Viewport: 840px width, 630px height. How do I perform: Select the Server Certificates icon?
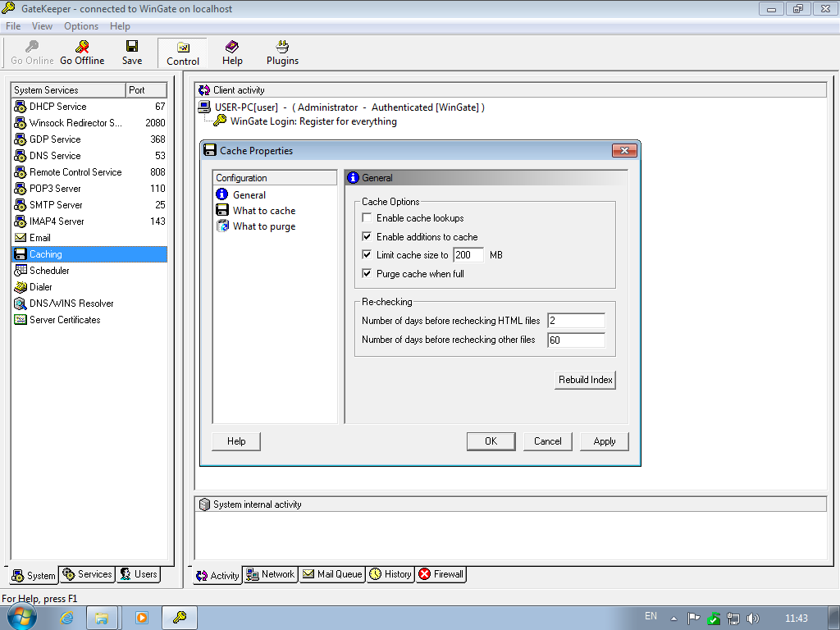pyautogui.click(x=21, y=320)
